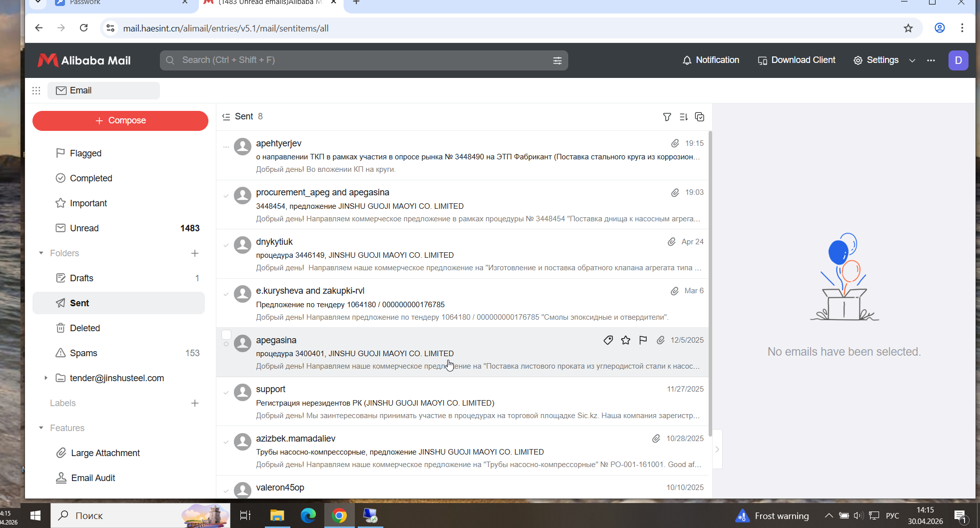980x528 pixels.
Task: Open the Sent folder
Action: pyautogui.click(x=119, y=303)
